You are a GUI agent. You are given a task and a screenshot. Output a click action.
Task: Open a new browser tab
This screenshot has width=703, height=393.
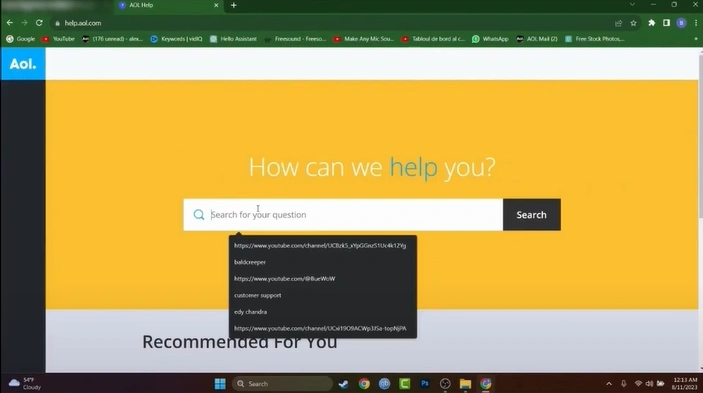click(x=234, y=5)
